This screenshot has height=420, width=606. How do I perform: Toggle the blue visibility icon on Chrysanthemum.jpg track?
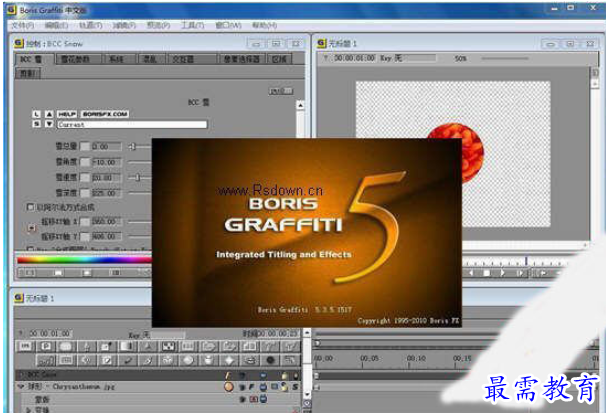click(264, 386)
